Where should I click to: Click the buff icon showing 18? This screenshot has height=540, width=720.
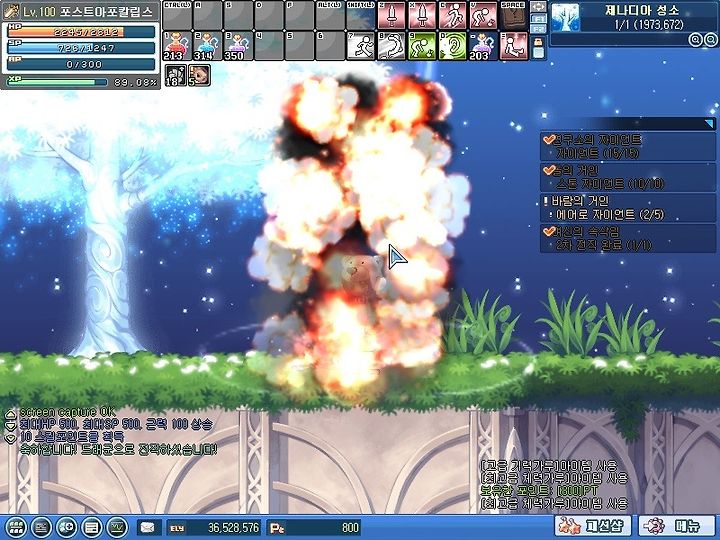(x=175, y=75)
